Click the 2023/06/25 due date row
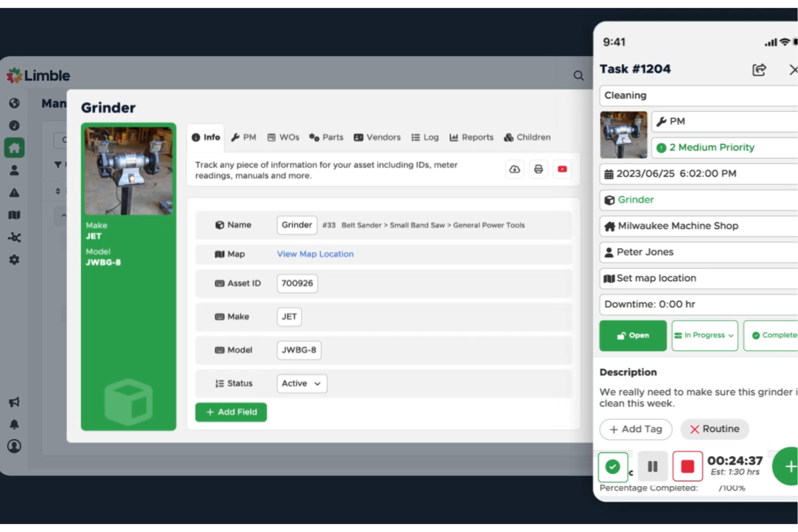The width and height of the screenshot is (798, 532). [699, 174]
